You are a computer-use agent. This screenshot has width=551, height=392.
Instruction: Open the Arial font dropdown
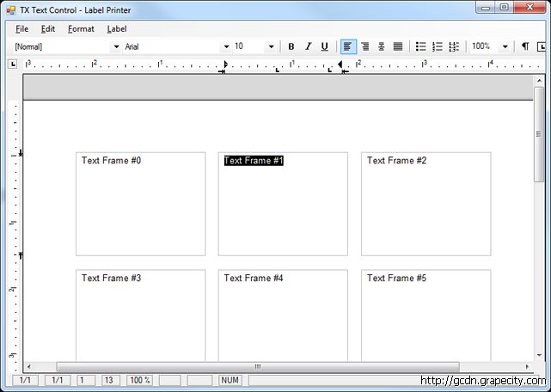(227, 46)
